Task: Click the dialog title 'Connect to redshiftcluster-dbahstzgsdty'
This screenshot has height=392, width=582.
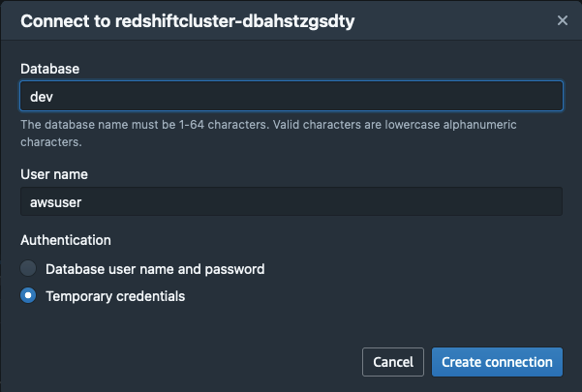Action: coord(188,20)
